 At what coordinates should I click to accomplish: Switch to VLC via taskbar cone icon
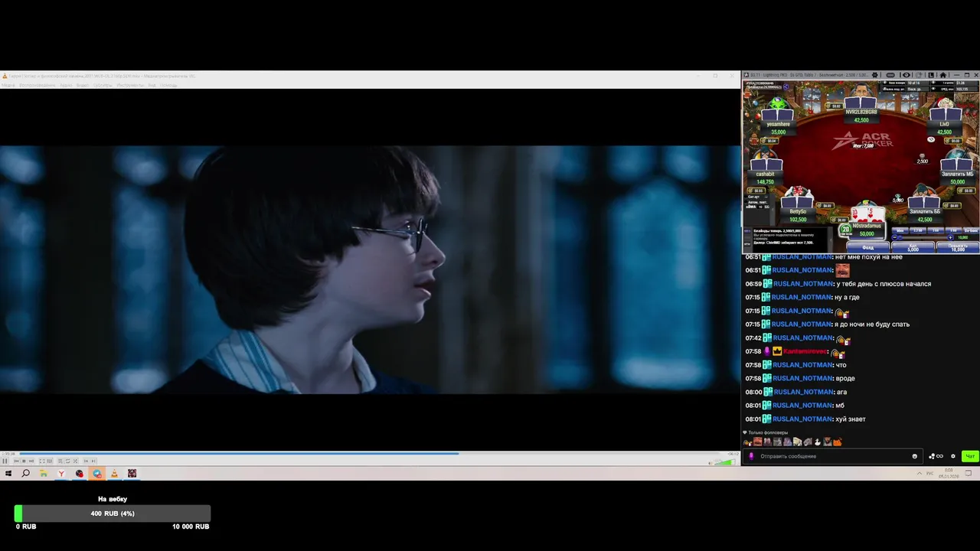[x=114, y=474]
